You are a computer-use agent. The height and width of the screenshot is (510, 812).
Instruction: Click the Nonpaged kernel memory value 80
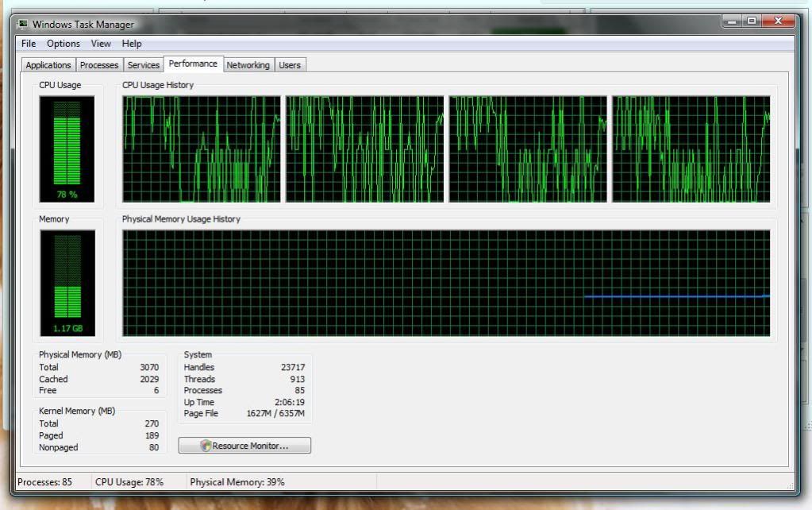(x=154, y=448)
